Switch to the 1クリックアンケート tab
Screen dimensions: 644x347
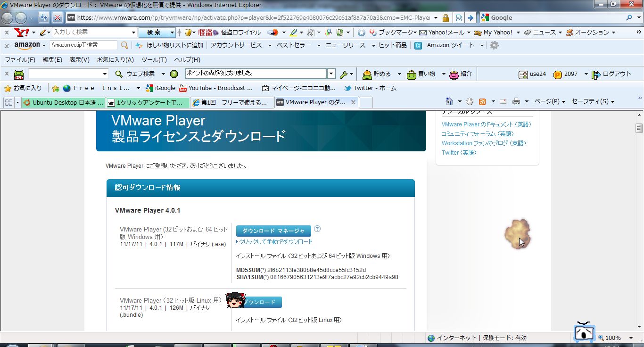coord(148,102)
